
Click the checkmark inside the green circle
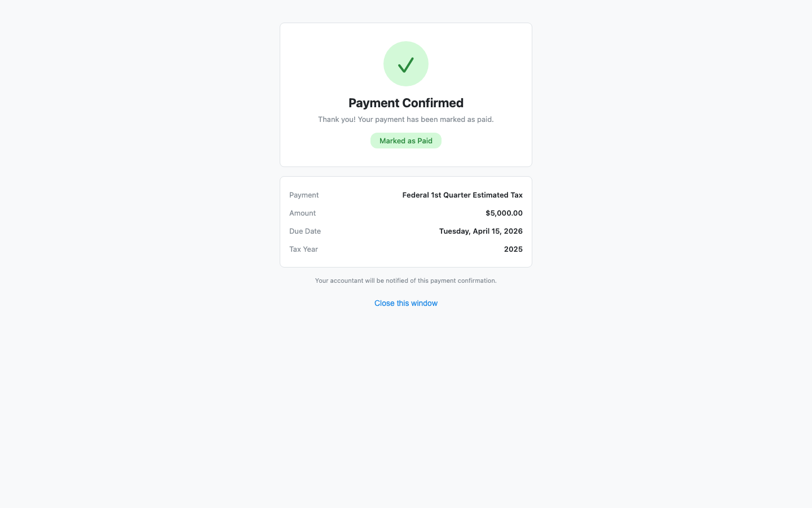click(406, 64)
